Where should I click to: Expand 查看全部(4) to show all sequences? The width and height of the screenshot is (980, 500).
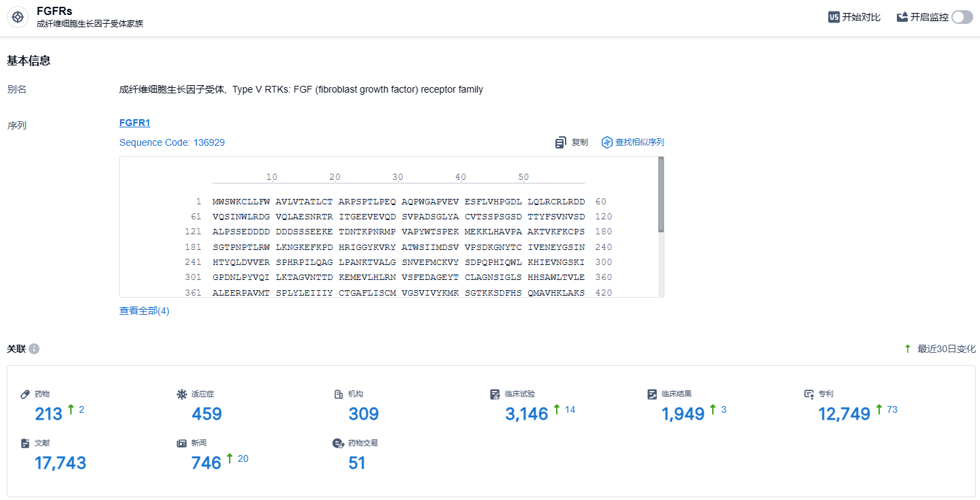click(x=144, y=311)
